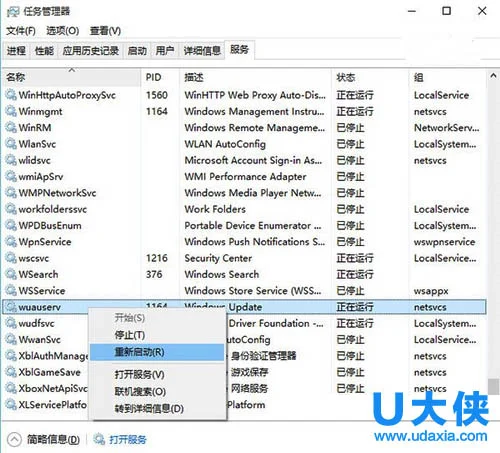The width and height of the screenshot is (500, 453).
Task: Switch to the 详细信息 tab
Action: tap(202, 51)
